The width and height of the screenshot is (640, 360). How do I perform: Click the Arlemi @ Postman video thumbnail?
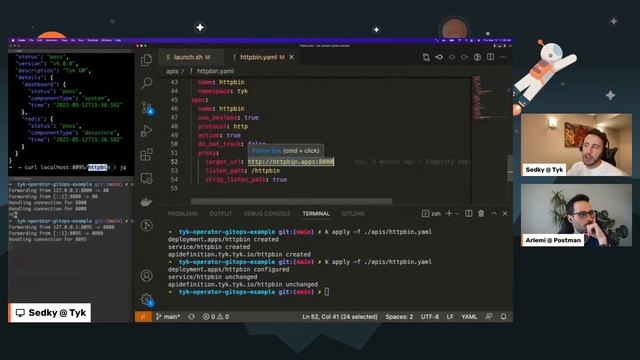click(x=576, y=215)
